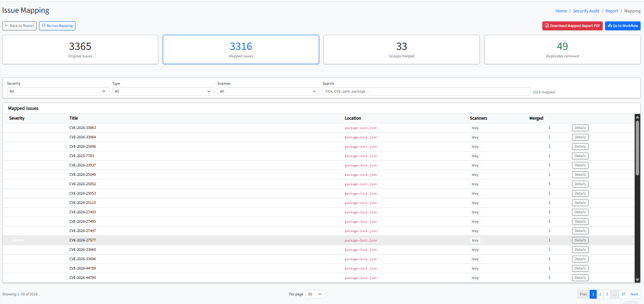
Task: Open Details for CVE-2026-33863
Action: pos(580,128)
